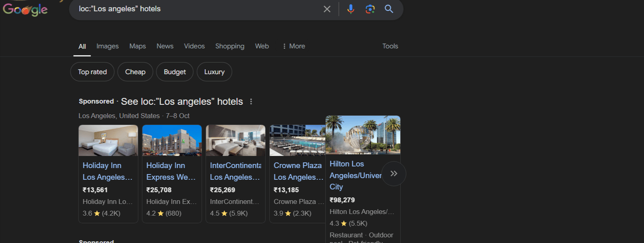644x243 pixels.
Task: Click the See loc:"Los angeles" hotels heading
Action: point(182,102)
